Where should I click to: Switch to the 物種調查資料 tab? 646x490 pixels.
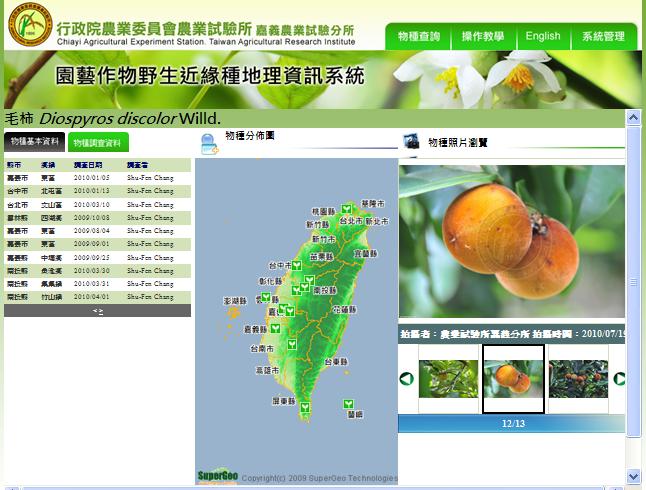[97, 143]
